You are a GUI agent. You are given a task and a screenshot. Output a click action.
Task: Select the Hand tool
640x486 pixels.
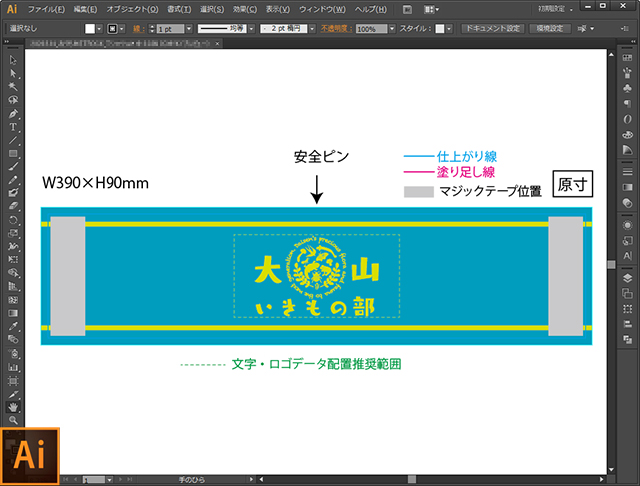pyautogui.click(x=12, y=407)
